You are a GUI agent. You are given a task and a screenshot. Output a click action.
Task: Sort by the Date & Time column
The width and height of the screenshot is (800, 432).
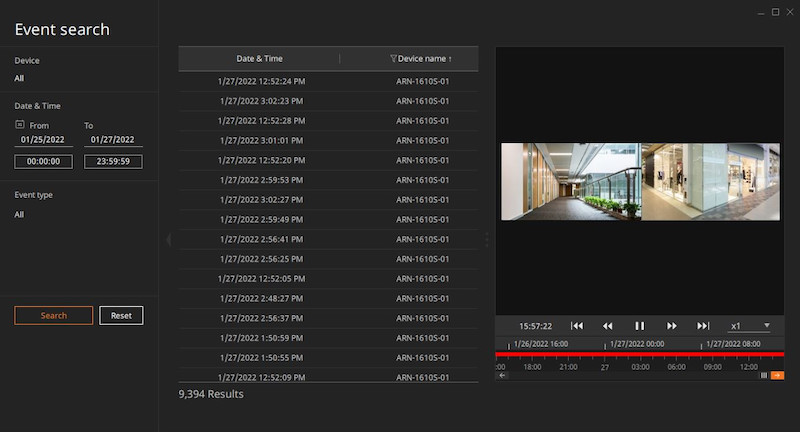(x=259, y=59)
